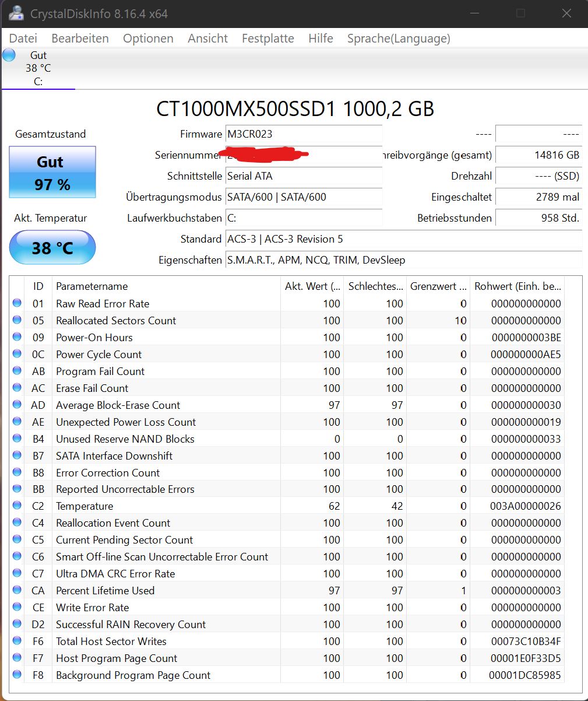Click the Seriennummer field
The width and height of the screenshot is (588, 701).
pyautogui.click(x=303, y=155)
